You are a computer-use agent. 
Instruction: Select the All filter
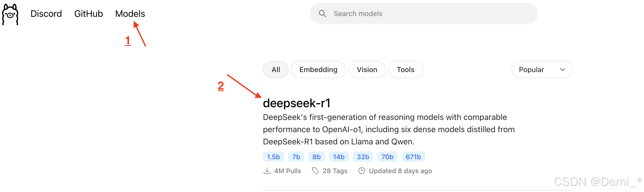coord(275,70)
